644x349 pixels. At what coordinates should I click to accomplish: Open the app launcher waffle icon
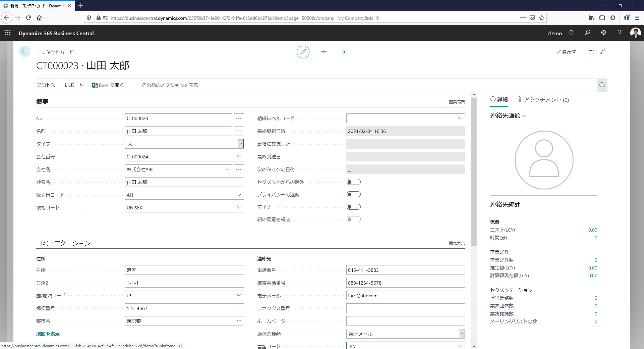8,33
